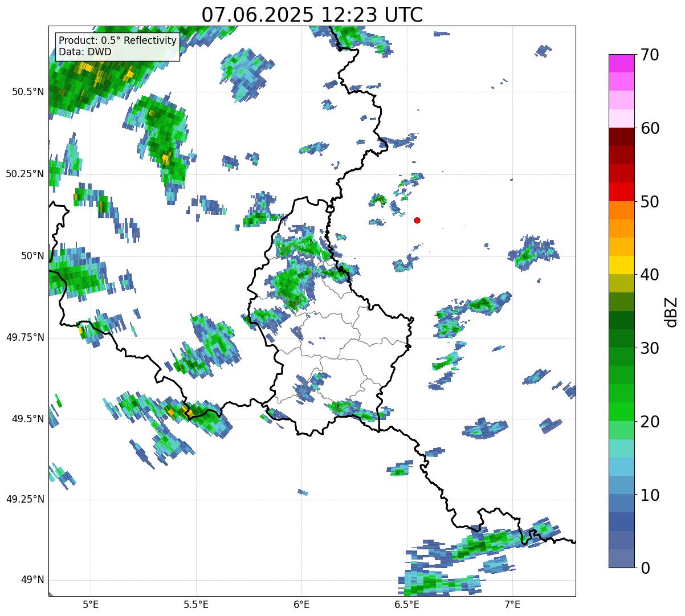Click the dBZ colorbar axis label

[671, 311]
